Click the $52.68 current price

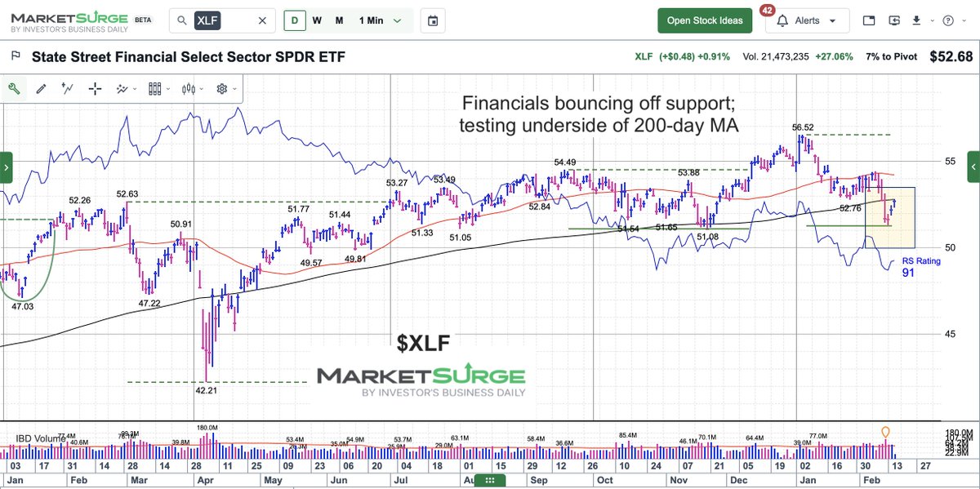(x=950, y=56)
